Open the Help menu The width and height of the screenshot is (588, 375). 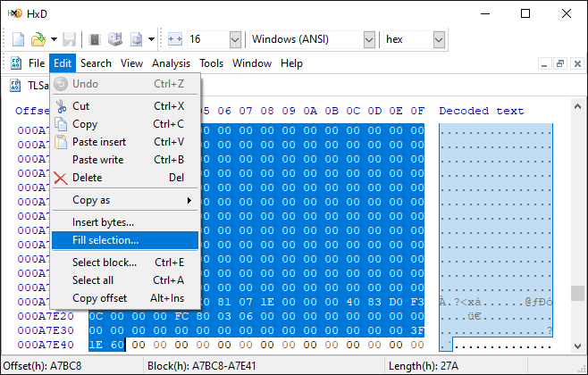pos(291,63)
